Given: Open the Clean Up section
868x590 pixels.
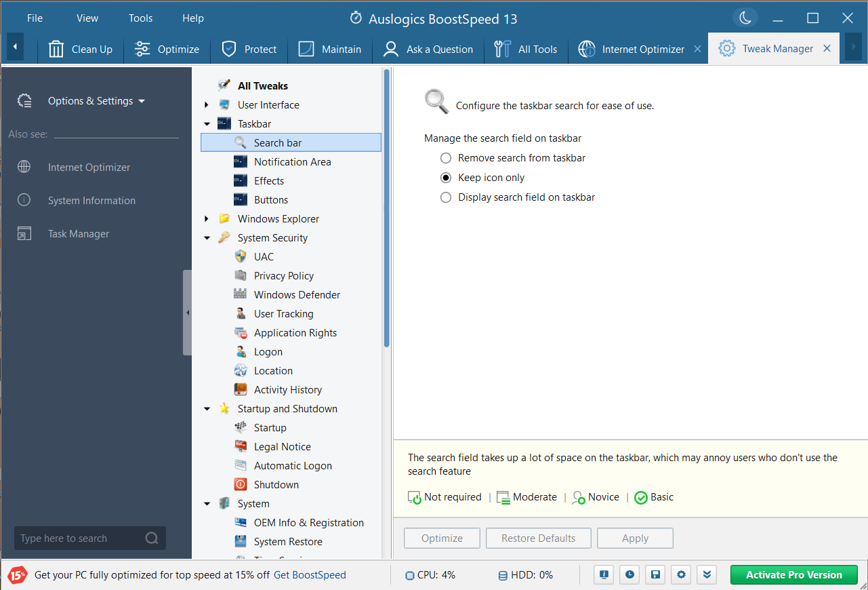Looking at the screenshot, I should point(81,48).
